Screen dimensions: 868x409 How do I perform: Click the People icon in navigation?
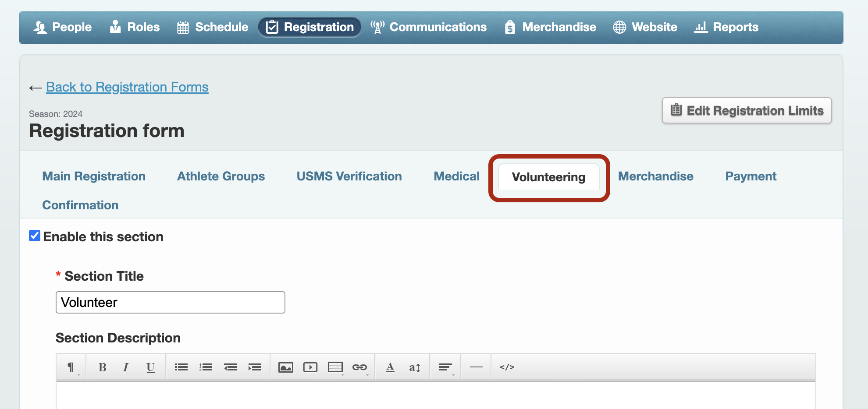tap(40, 27)
